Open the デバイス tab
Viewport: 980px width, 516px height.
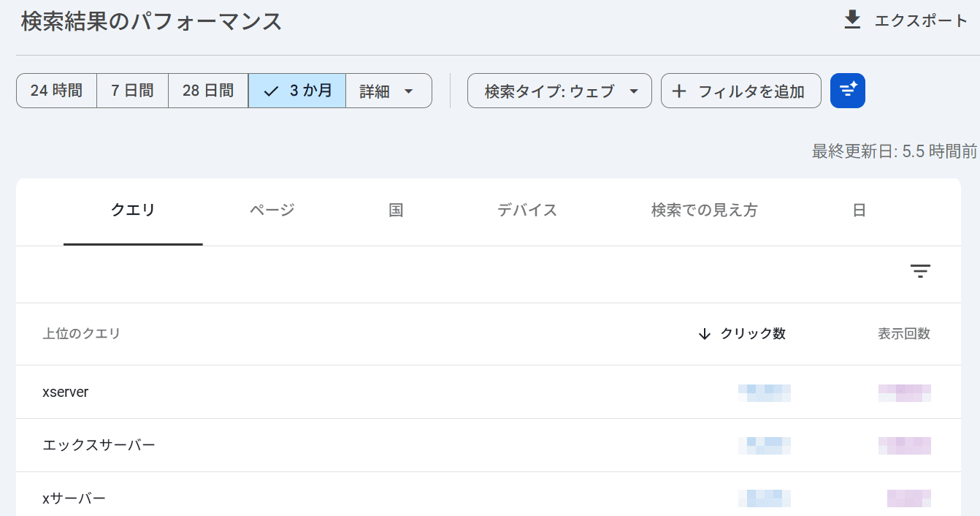tap(527, 210)
